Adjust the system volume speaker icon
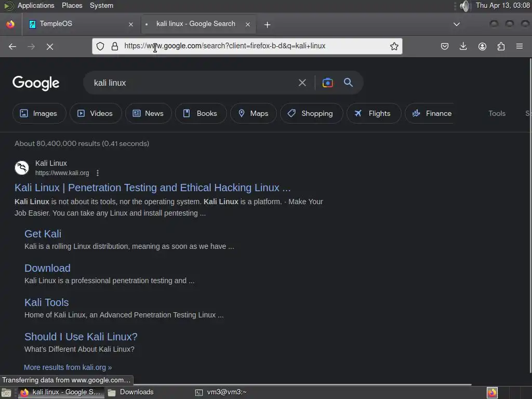 click(465, 6)
